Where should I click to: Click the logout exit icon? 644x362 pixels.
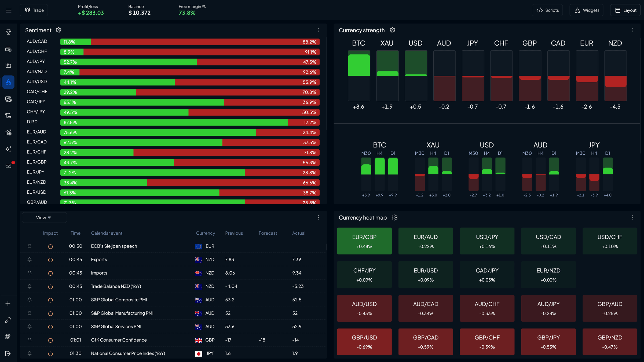(8, 353)
